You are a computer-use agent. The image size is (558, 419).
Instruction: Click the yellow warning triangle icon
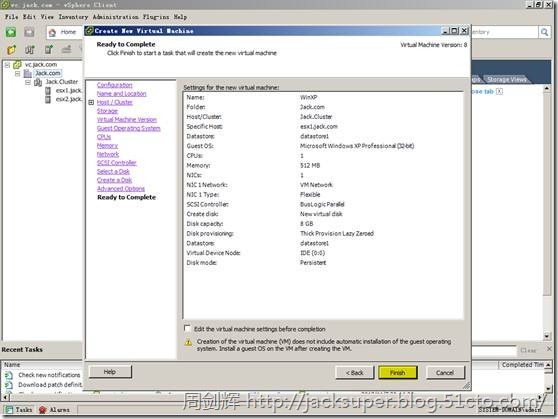188,342
